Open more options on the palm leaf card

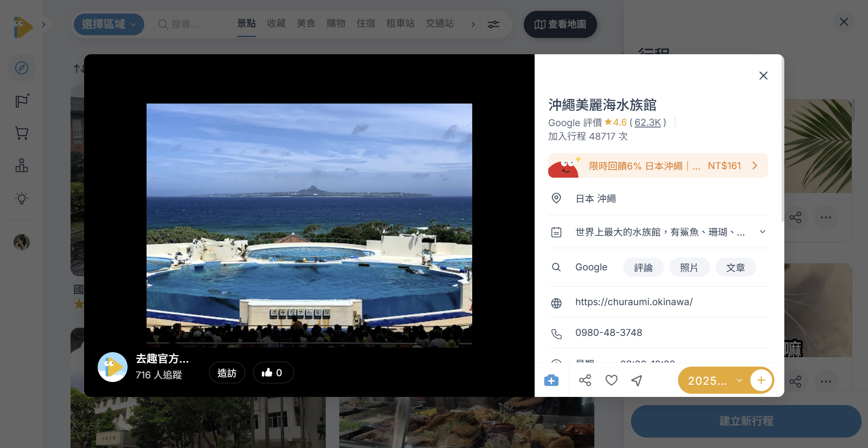tap(826, 217)
